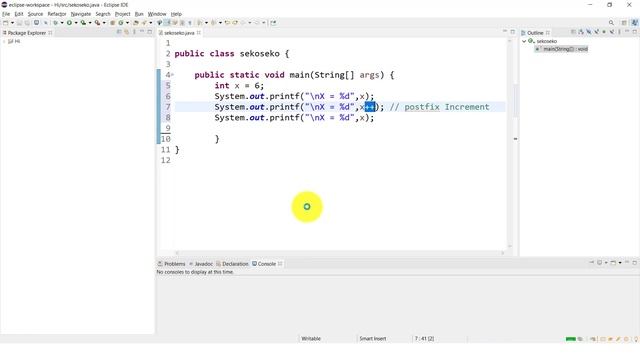Image resolution: width=640 pixels, height=360 pixels.
Task: Toggle Sort in the Outline toolbar
Action: [x=581, y=32]
